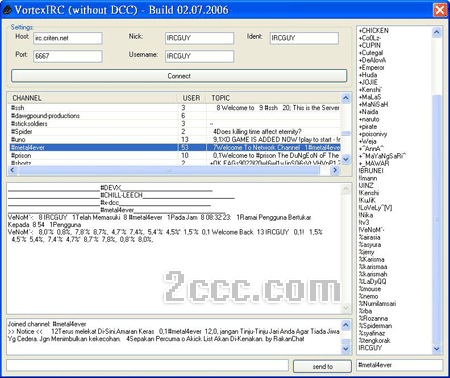Select user !BRUNEI in user list
450x378 pixels.
(x=371, y=171)
